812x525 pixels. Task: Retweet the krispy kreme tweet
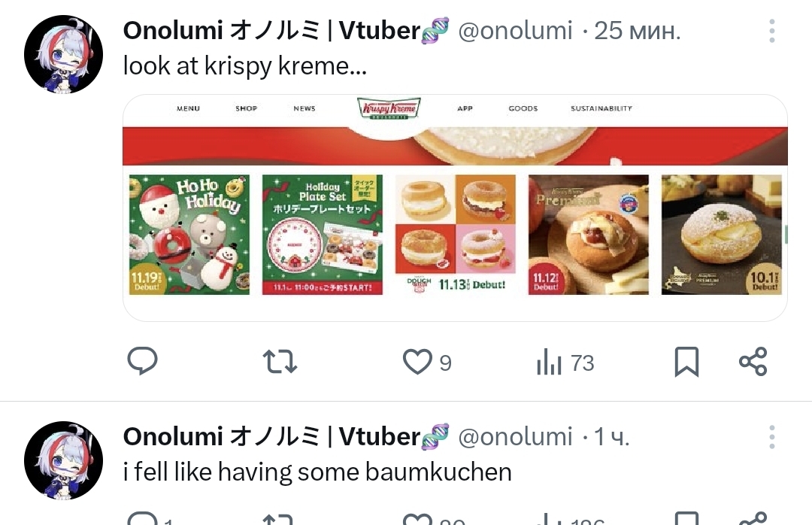coord(280,362)
